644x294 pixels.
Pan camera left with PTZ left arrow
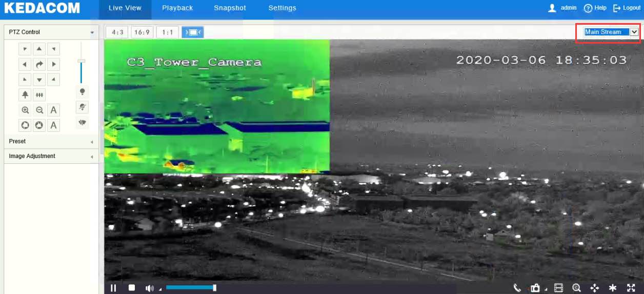(x=25, y=65)
